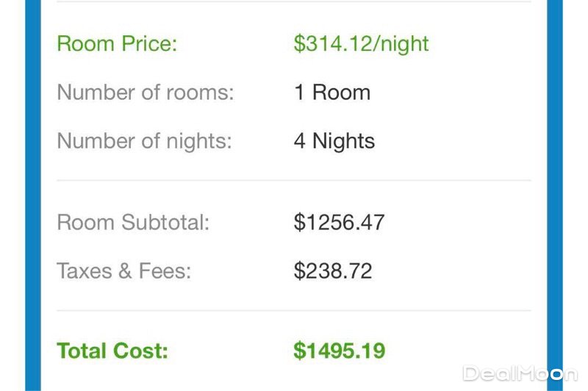Click the left blue vertical border bar
This screenshot has width=588, height=391.
(33, 195)
